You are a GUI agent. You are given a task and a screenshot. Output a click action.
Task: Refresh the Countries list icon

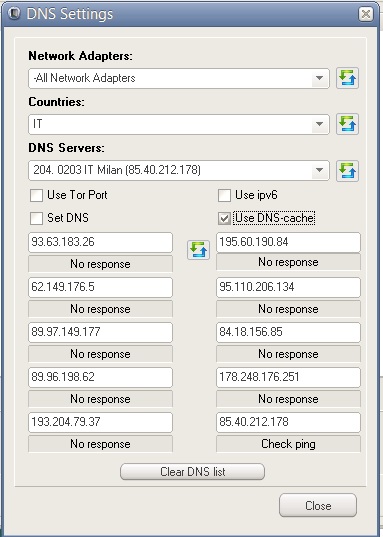click(x=347, y=124)
